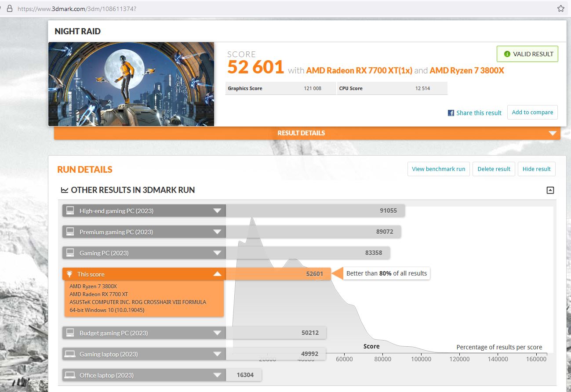Viewport: 571px width, 392px height.
Task: Click the 52601 orange score bar
Action: point(278,274)
